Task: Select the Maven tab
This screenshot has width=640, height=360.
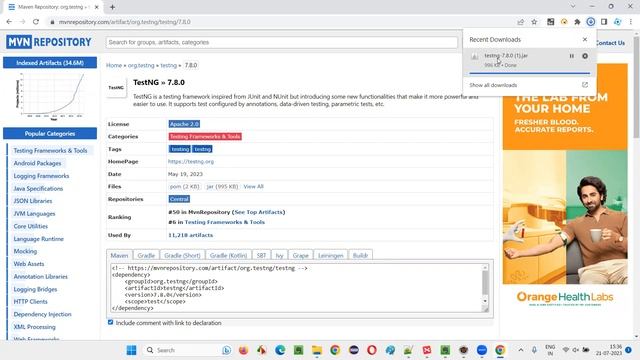Action: pos(119,255)
